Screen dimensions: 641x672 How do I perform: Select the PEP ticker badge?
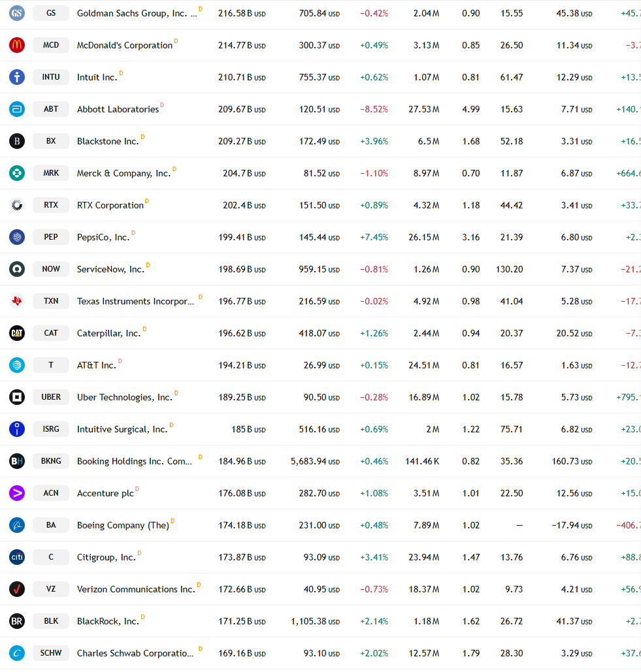(x=51, y=237)
